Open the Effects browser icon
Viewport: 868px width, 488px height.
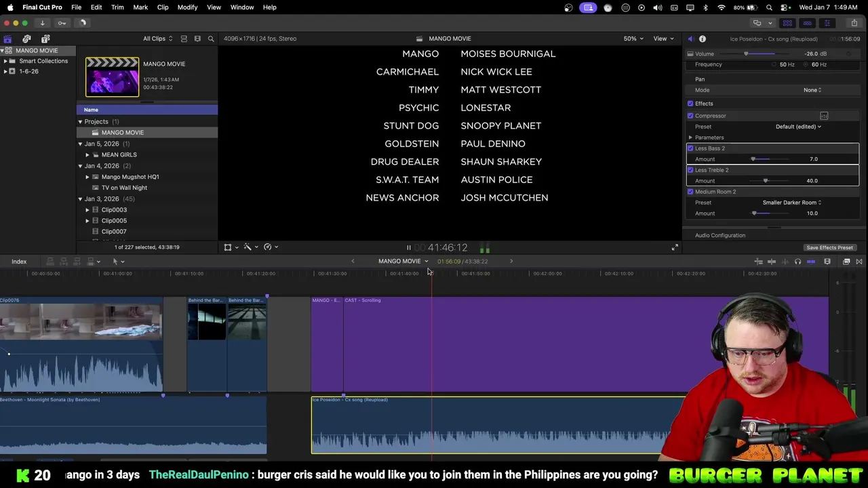point(846,262)
